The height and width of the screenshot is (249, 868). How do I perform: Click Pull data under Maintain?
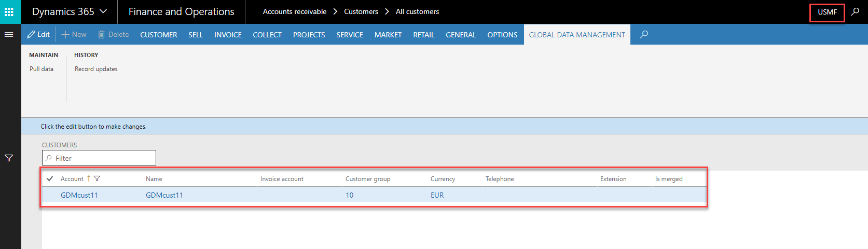(x=42, y=69)
